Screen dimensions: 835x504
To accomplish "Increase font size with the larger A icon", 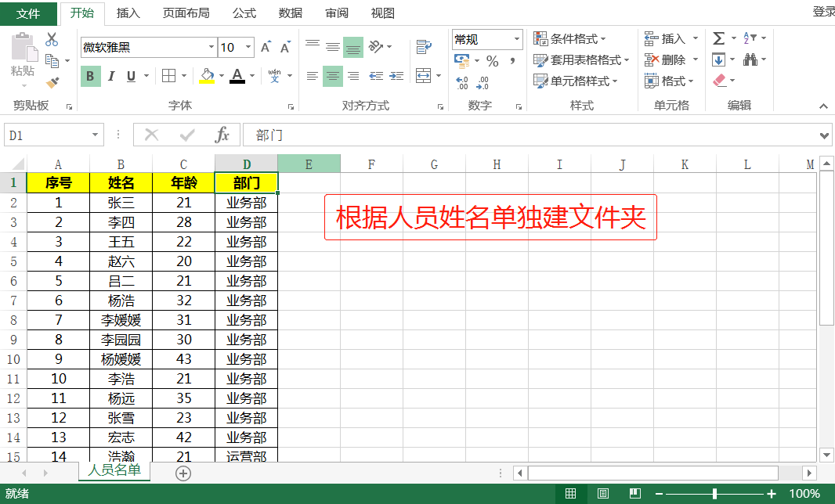I will [x=266, y=47].
